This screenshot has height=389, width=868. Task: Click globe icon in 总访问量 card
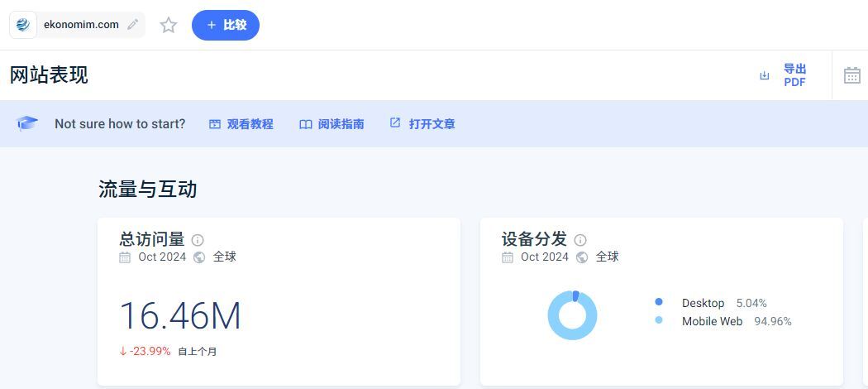coord(199,257)
